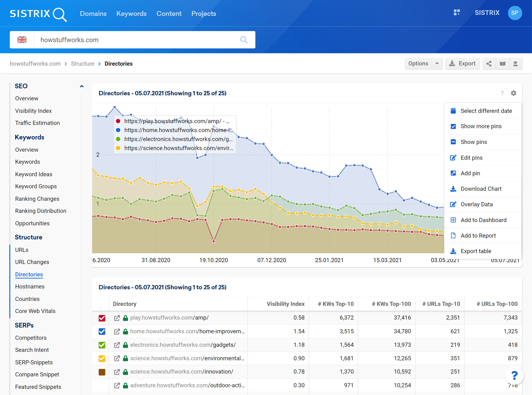532x395 pixels.
Task: Open the SP user avatar
Action: point(515,13)
